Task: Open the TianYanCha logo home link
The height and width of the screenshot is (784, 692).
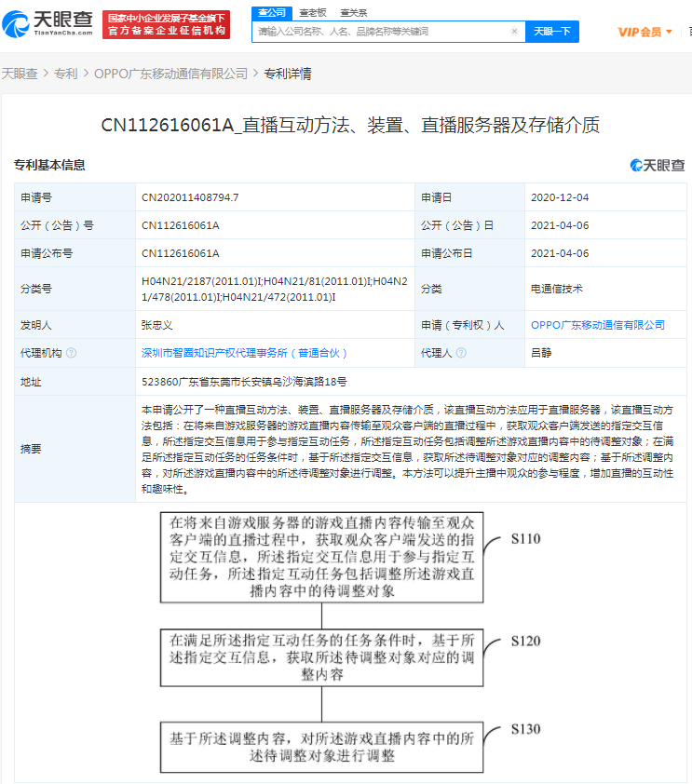Action: 47,24
